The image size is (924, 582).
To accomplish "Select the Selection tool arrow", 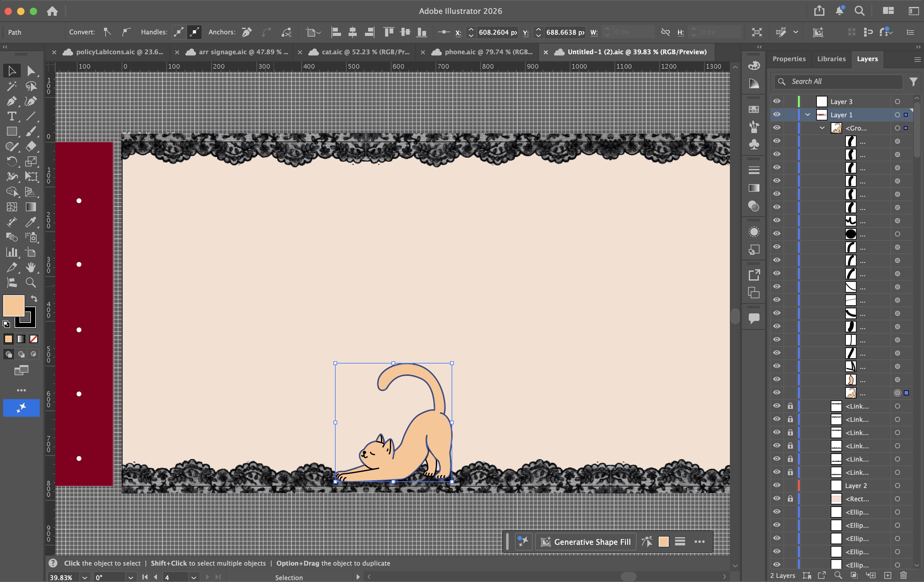I will tap(12, 71).
